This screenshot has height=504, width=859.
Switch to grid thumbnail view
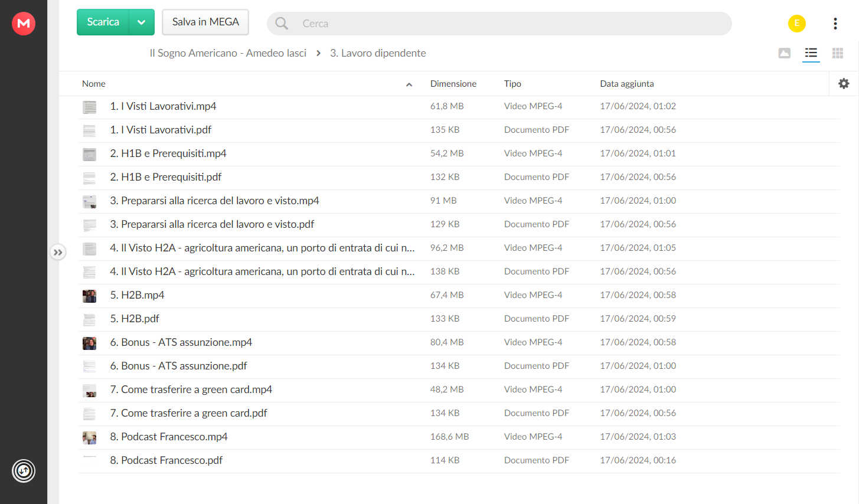coord(838,54)
